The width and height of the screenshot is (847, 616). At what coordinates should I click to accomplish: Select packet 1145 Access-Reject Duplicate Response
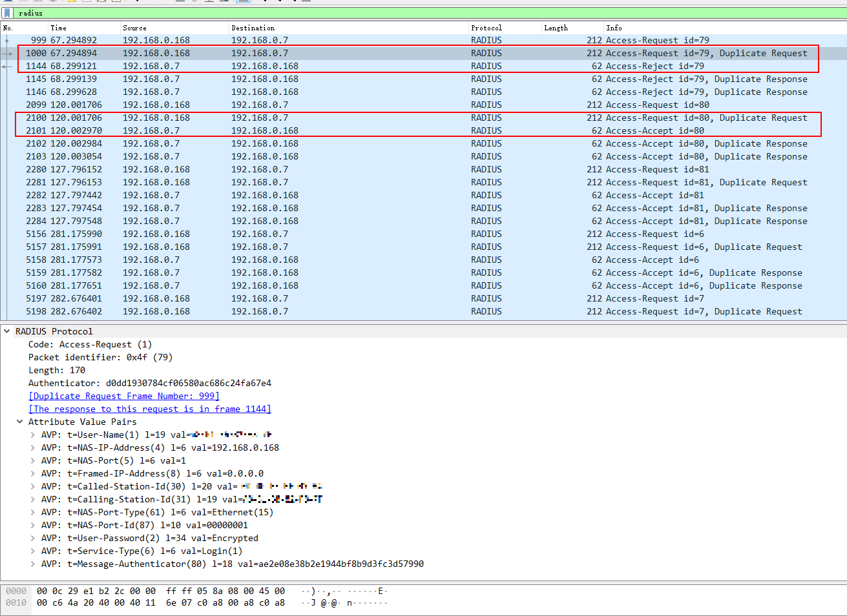click(x=423, y=79)
